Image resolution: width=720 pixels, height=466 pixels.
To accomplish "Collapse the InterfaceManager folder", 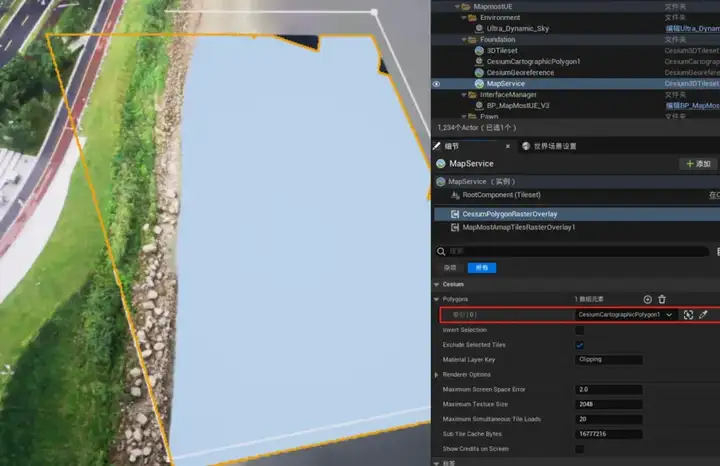I will [x=464, y=95].
